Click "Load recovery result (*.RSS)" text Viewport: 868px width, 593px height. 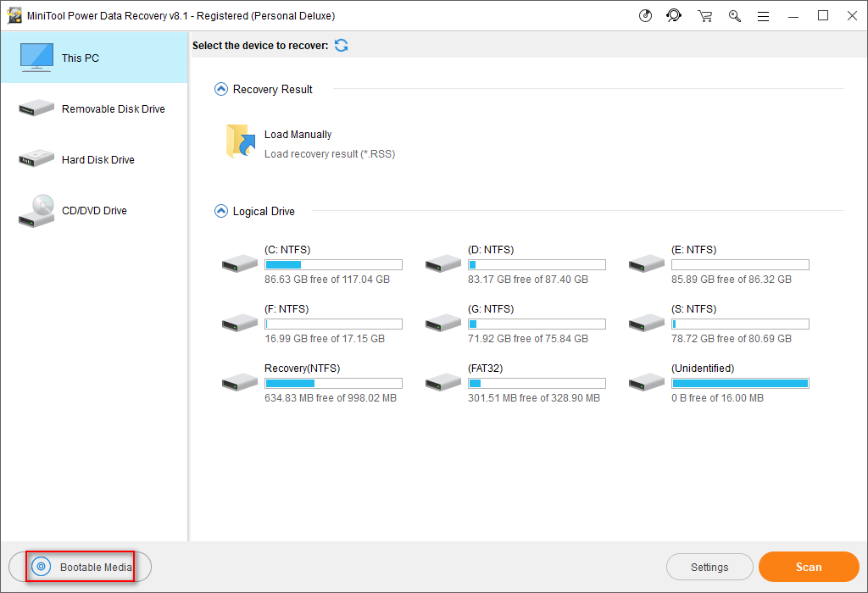(330, 154)
